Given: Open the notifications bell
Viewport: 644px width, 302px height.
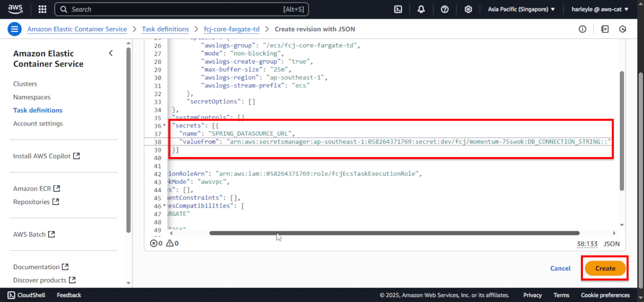Looking at the screenshot, I should [421, 9].
